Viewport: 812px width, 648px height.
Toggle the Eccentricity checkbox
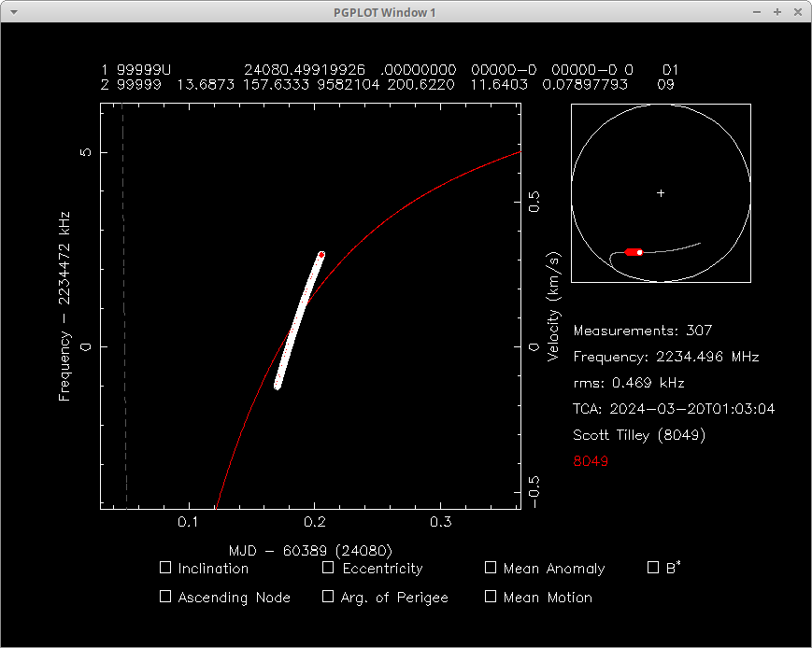pos(328,568)
